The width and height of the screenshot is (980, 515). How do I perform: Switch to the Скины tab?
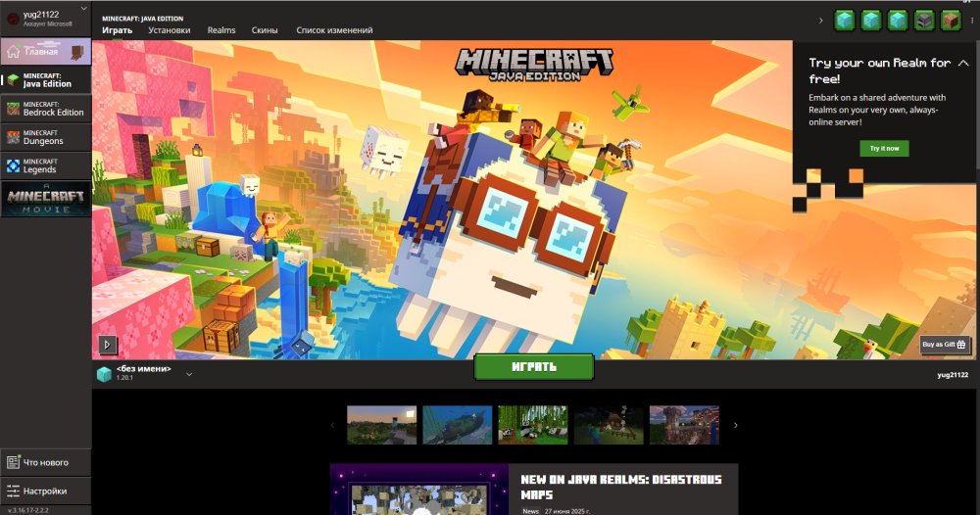pyautogui.click(x=265, y=30)
